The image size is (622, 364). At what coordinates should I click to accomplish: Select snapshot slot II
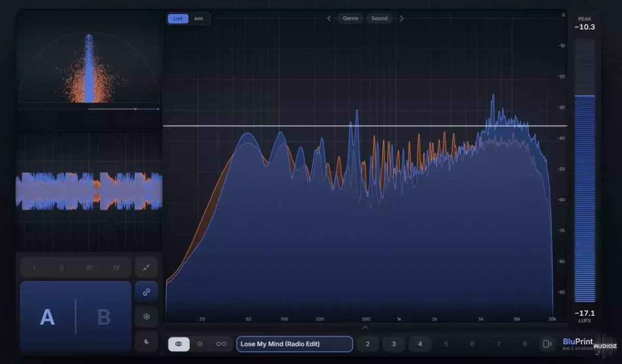62,268
